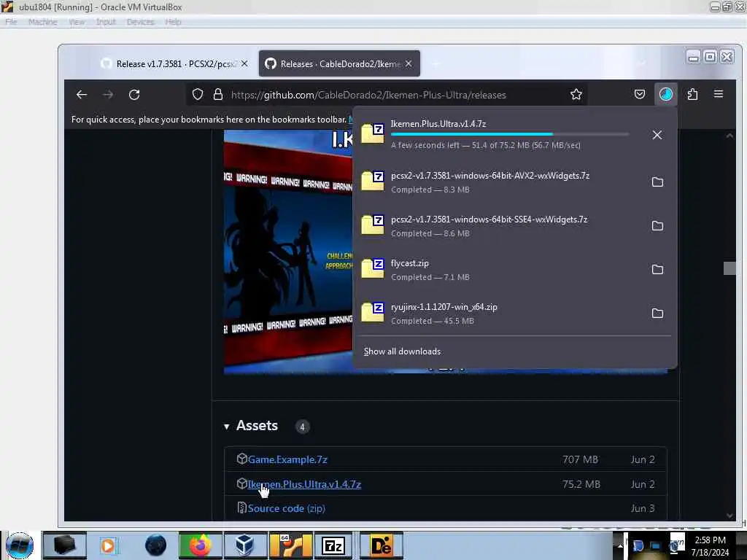Click the scrollbar up arrow

pos(729,136)
